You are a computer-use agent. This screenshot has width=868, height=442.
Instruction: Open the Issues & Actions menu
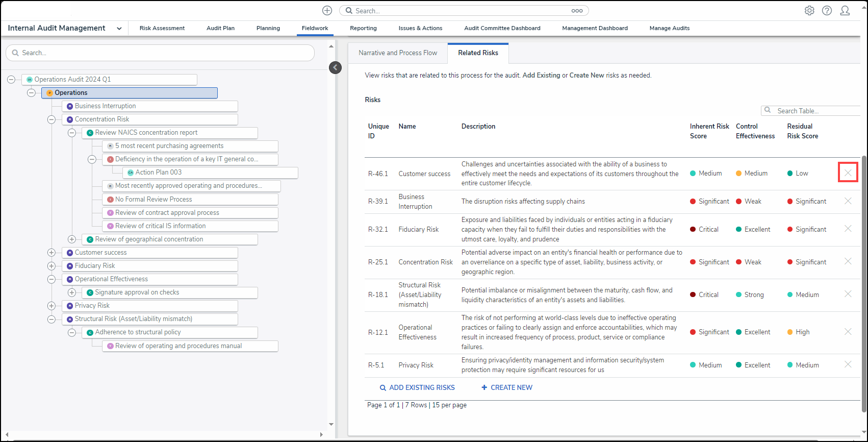coord(420,28)
